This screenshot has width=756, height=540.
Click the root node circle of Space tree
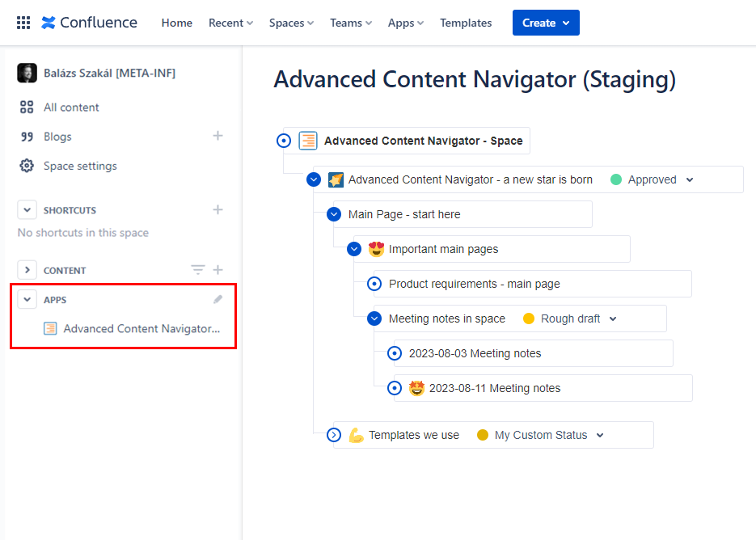pyautogui.click(x=284, y=141)
